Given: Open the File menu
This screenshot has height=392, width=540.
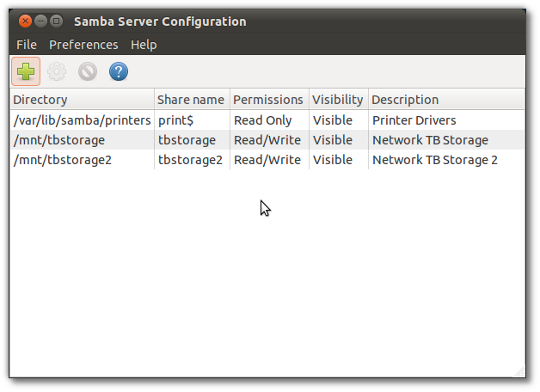Looking at the screenshot, I should [x=27, y=45].
